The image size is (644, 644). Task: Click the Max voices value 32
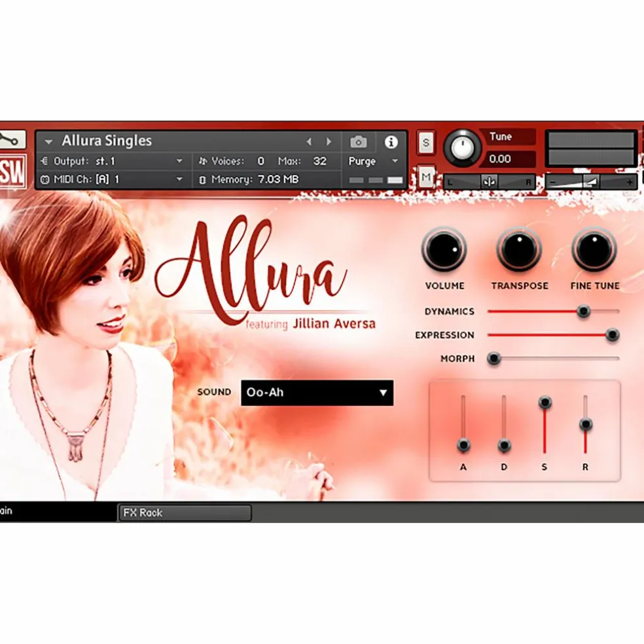320,161
